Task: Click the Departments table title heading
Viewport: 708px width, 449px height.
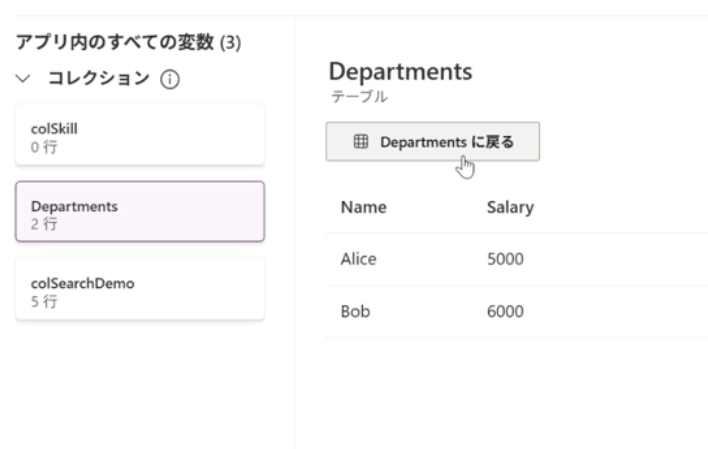Action: pos(400,72)
